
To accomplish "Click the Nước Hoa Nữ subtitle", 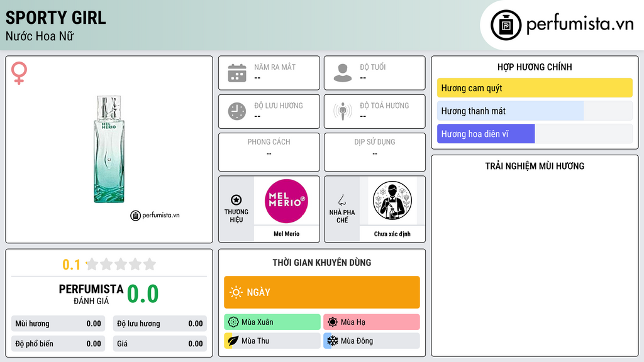I will (40, 36).
